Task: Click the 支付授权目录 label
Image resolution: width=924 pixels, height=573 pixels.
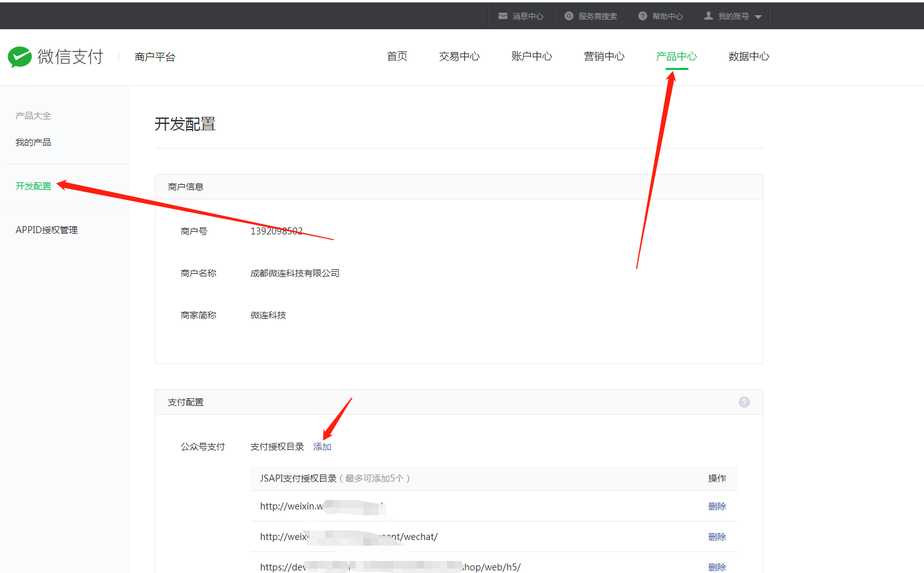Action: coord(277,447)
